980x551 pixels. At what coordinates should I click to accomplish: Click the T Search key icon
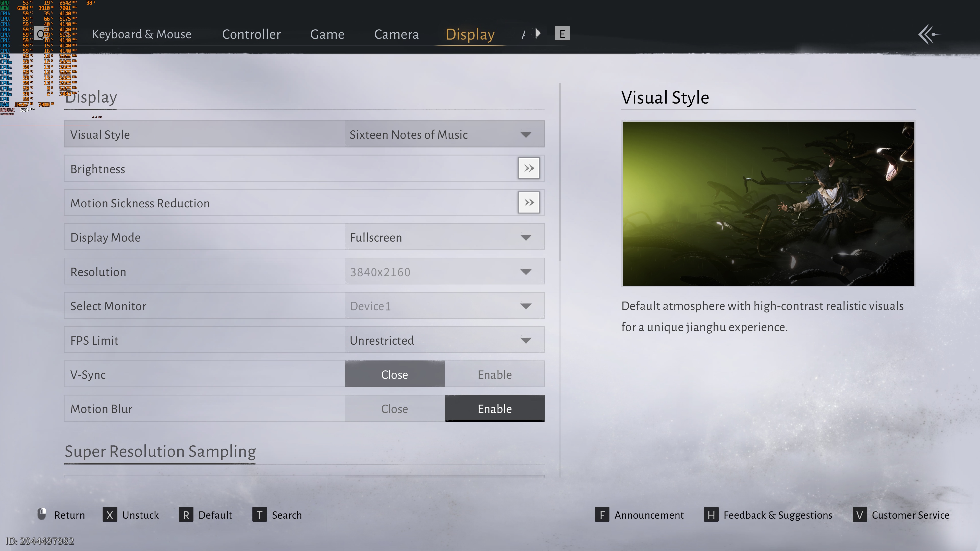pos(260,515)
